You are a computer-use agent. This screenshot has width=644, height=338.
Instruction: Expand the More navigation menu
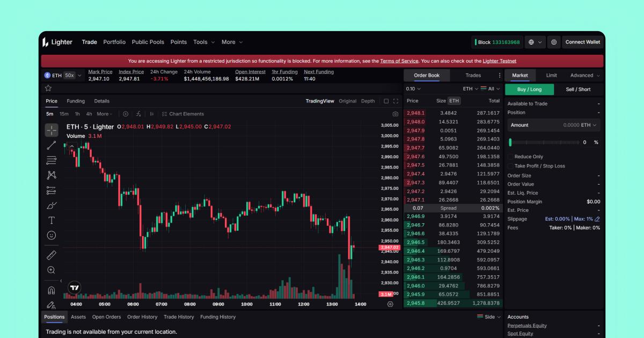coord(232,42)
